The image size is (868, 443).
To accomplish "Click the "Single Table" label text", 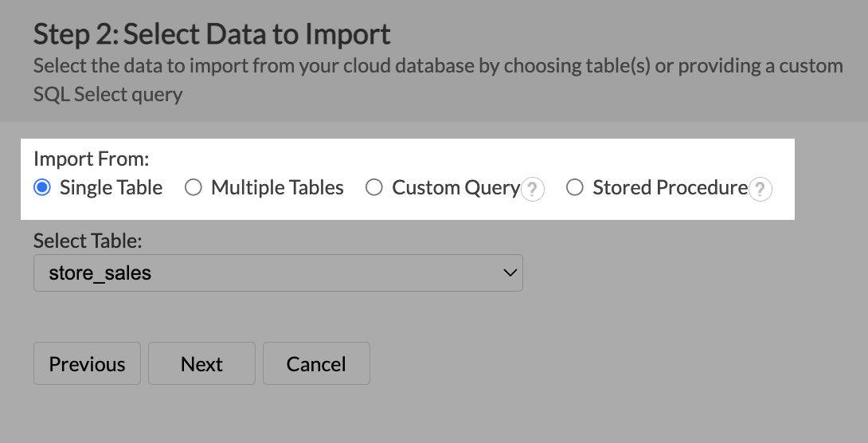I will tap(111, 187).
